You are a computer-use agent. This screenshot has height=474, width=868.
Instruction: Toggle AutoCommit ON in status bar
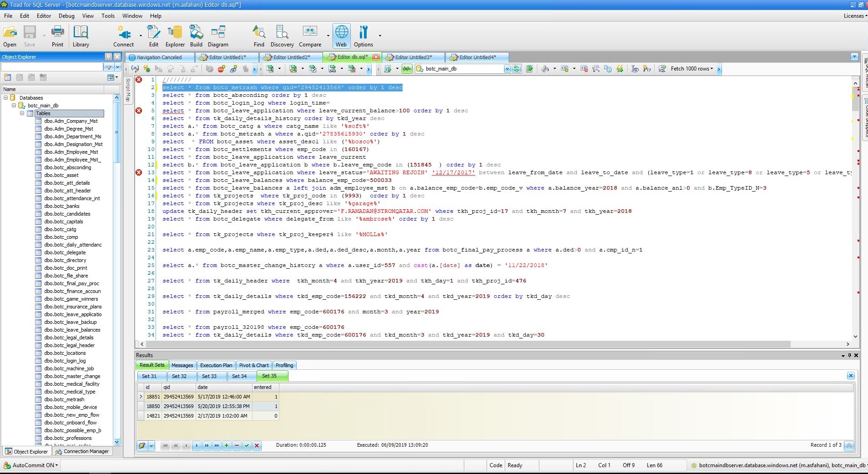[32, 465]
